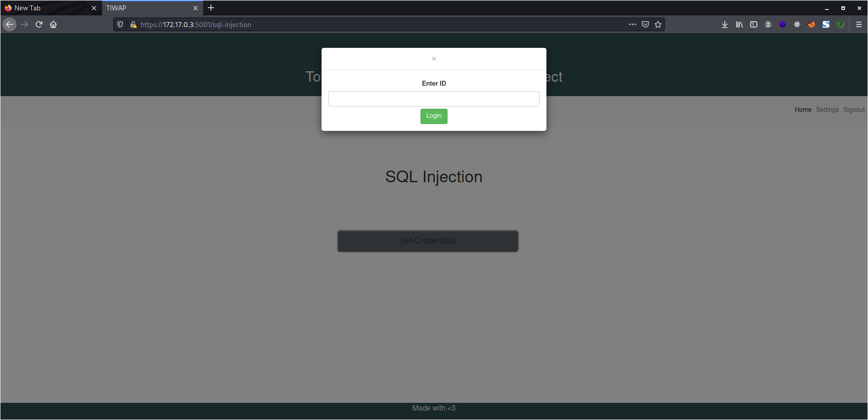The height and width of the screenshot is (420, 868).
Task: Click the Home icon in browser toolbar
Action: click(53, 25)
